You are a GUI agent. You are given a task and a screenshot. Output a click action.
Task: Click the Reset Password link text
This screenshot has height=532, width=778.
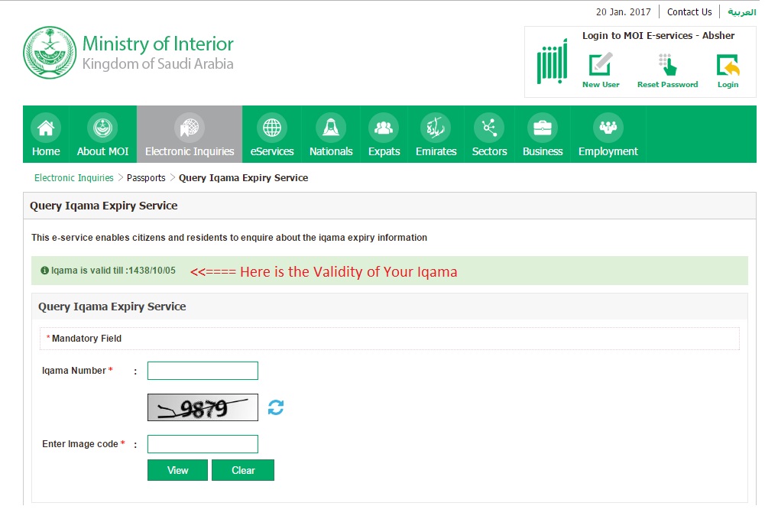[x=667, y=84]
